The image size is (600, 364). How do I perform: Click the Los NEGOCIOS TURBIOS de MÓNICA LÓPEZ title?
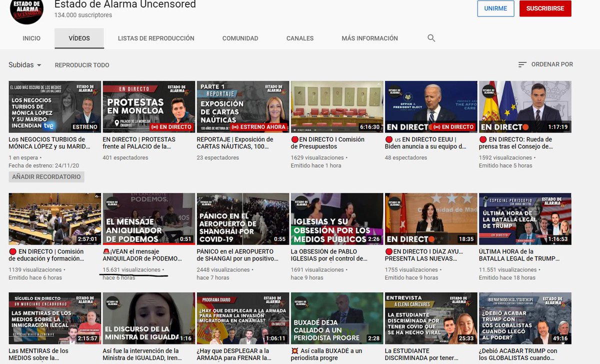coord(49,143)
